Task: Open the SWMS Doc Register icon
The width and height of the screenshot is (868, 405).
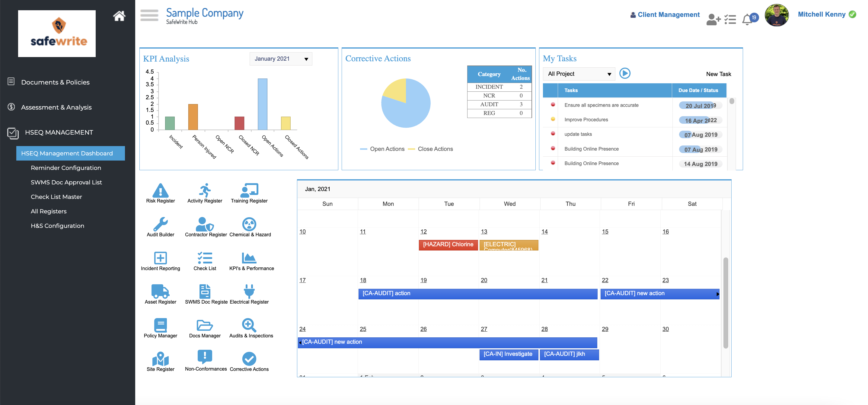Action: coord(205,292)
